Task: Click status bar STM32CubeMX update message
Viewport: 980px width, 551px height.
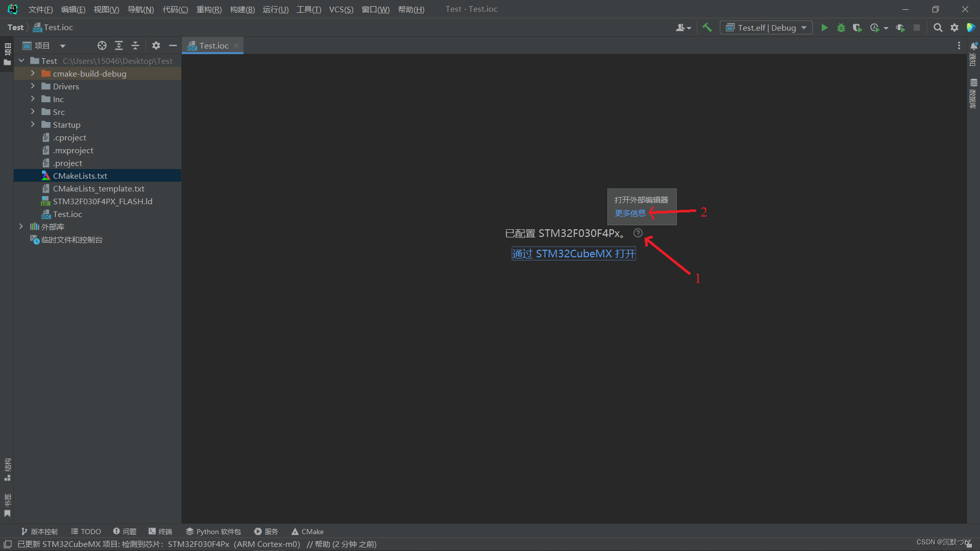Action: pos(197,544)
